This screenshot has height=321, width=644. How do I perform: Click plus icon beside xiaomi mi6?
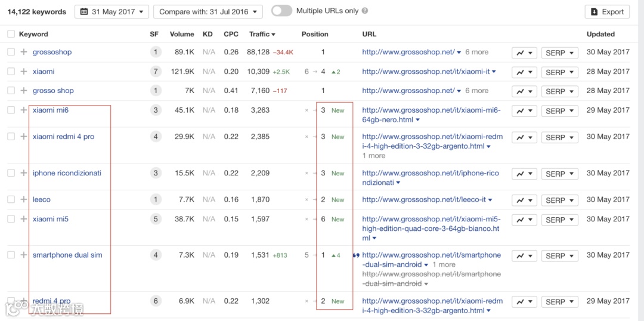[24, 110]
